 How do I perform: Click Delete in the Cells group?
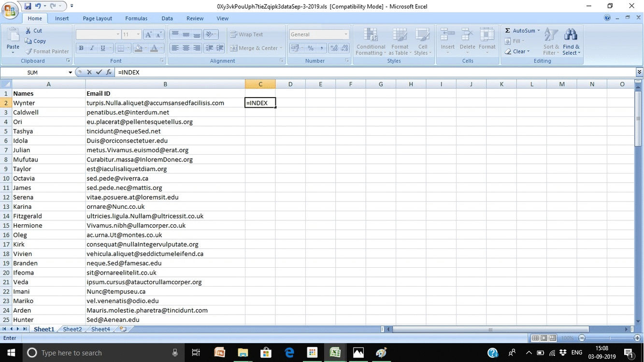click(x=467, y=40)
